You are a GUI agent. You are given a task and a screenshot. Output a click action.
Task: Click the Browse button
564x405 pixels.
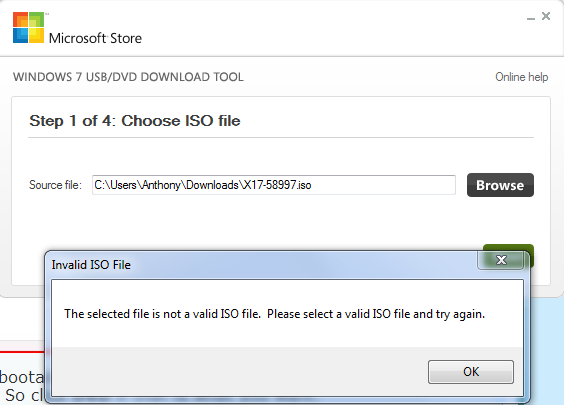500,185
